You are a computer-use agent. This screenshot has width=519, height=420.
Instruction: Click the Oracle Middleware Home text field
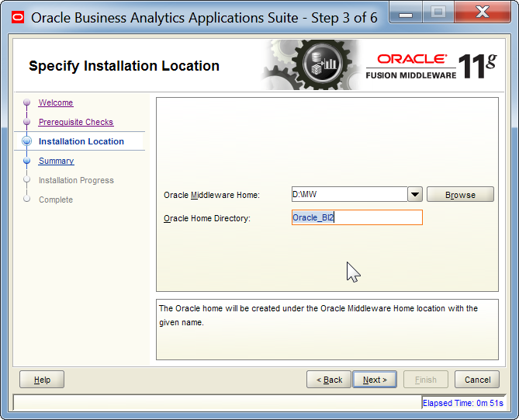(349, 194)
